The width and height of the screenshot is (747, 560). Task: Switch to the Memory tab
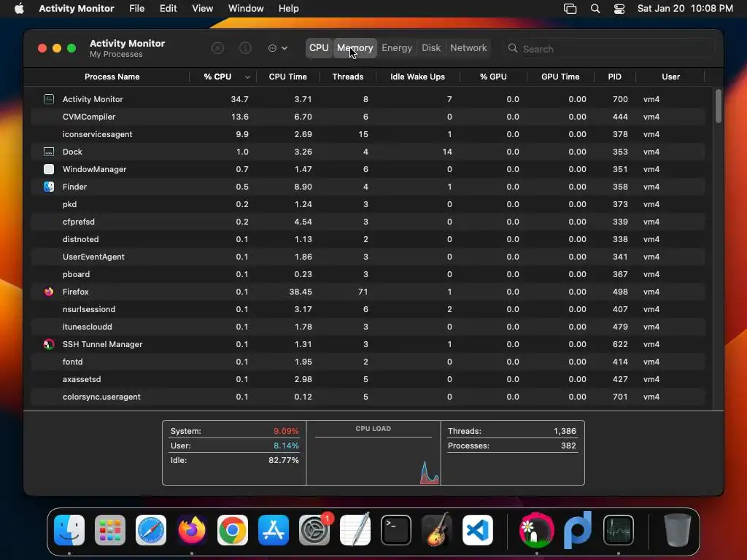click(355, 47)
